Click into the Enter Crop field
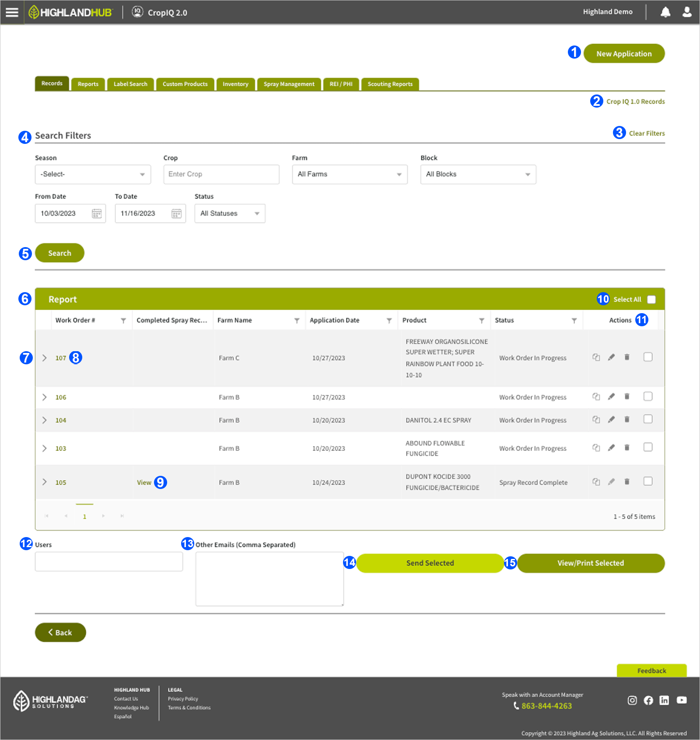Viewport: 700px width, 740px height. (x=221, y=175)
